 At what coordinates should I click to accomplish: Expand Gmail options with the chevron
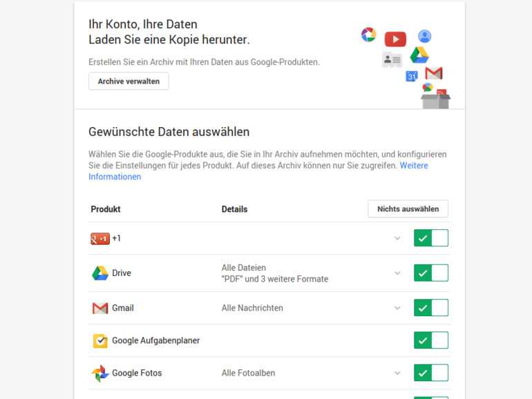pos(397,308)
